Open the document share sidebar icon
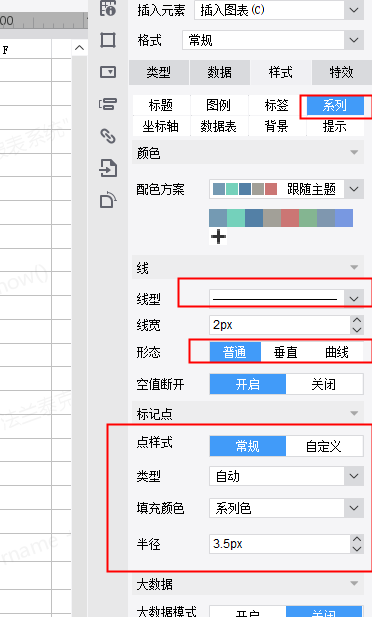 coord(108,200)
